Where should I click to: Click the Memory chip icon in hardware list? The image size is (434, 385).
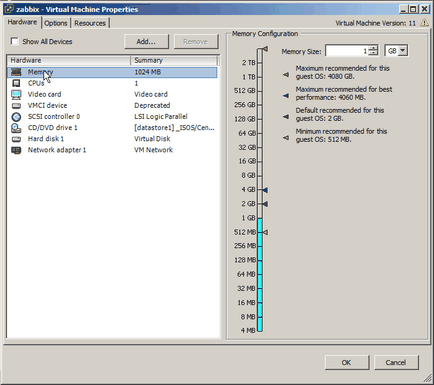click(x=16, y=72)
